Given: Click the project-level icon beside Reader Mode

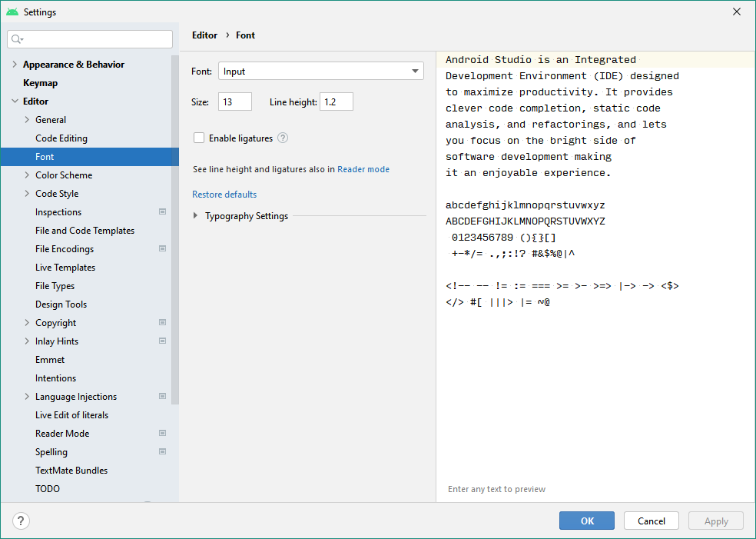Looking at the screenshot, I should tap(162, 434).
